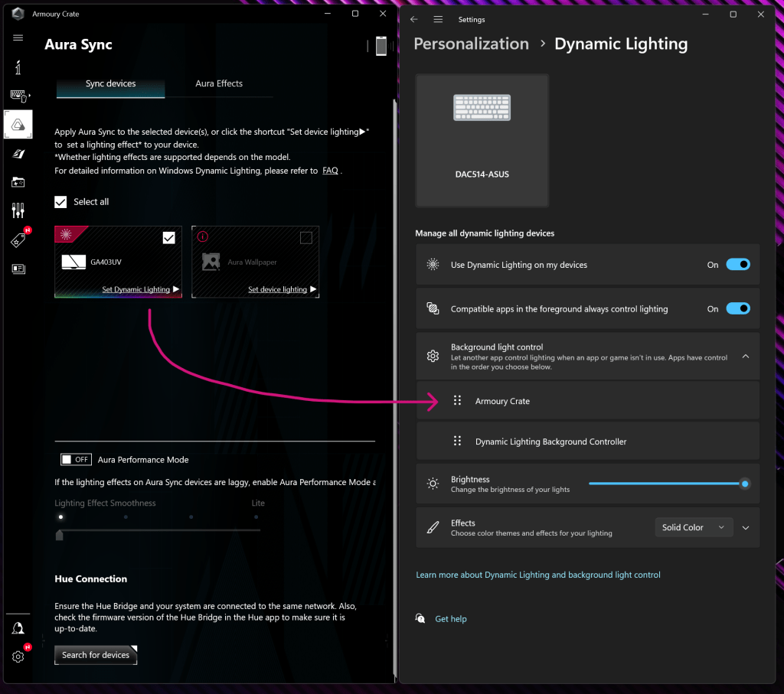
Task: Uncheck the Select all checkbox
Action: 61,202
